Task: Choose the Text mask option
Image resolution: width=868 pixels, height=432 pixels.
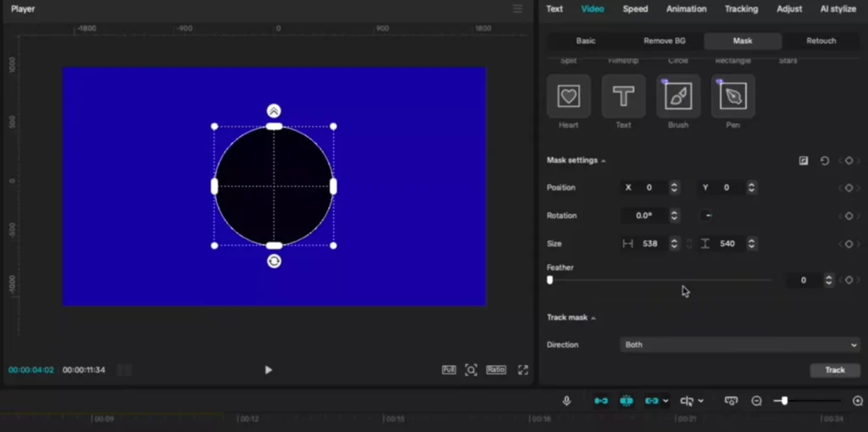Action: [x=623, y=97]
